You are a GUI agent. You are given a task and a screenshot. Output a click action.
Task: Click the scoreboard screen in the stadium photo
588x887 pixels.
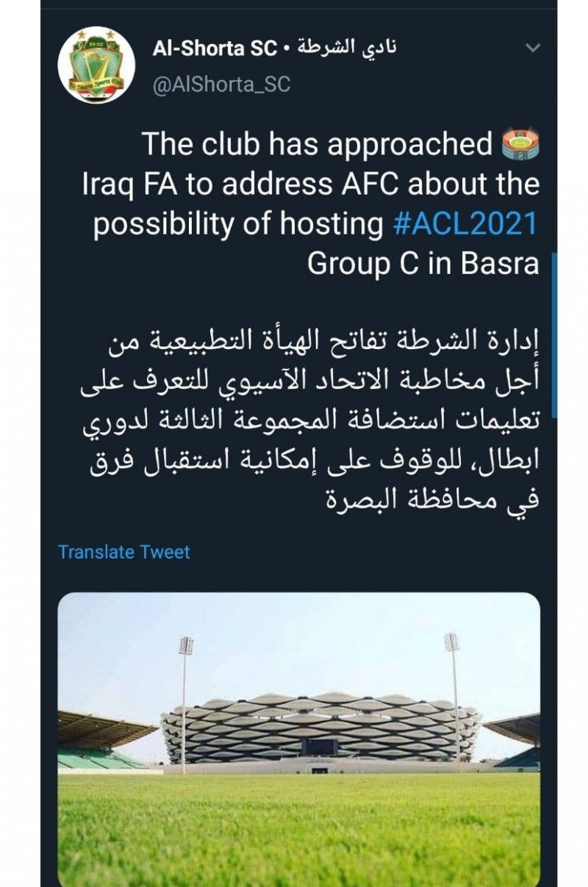[x=320, y=747]
